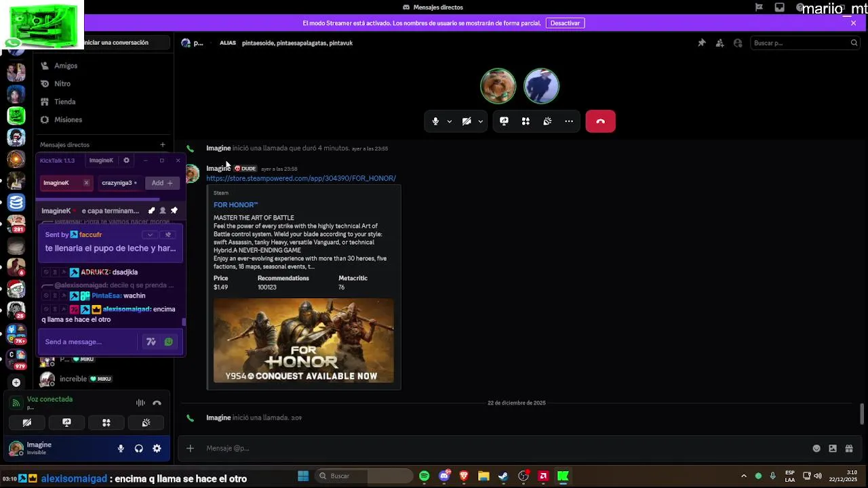This screenshot has height=488, width=868.
Task: Toggle pinned message pin in KickTalk header
Action: tap(174, 211)
